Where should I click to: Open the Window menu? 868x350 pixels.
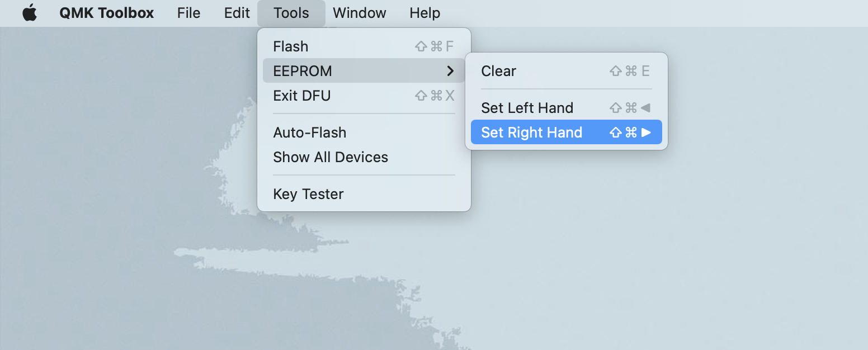pyautogui.click(x=359, y=13)
